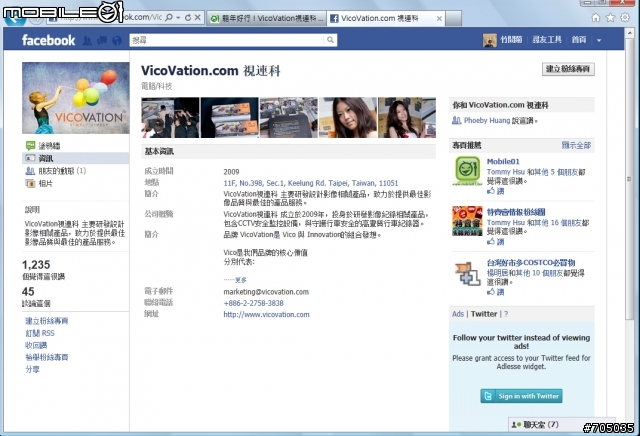Open third photo thumbnail in strip
640x436 pixels.
tap(289, 117)
